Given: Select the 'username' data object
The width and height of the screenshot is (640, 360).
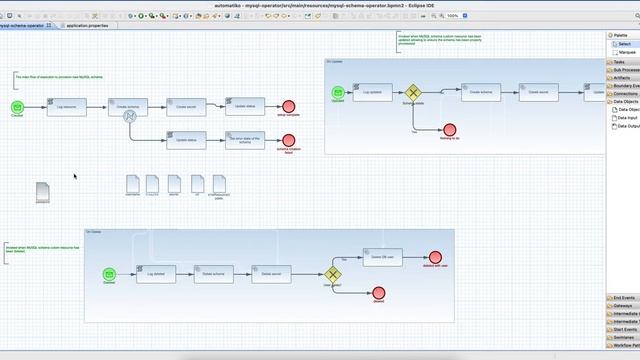Looking at the screenshot, I should [133, 184].
